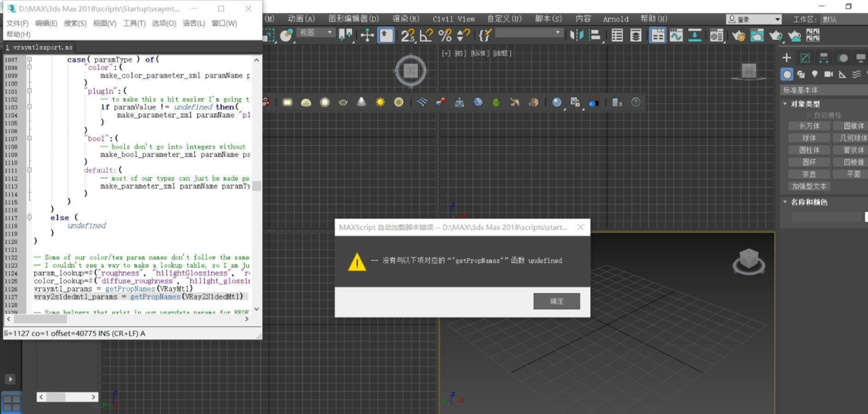Image resolution: width=868 pixels, height=414 pixels.
Task: Select the Lights category icon
Action: 815,74
